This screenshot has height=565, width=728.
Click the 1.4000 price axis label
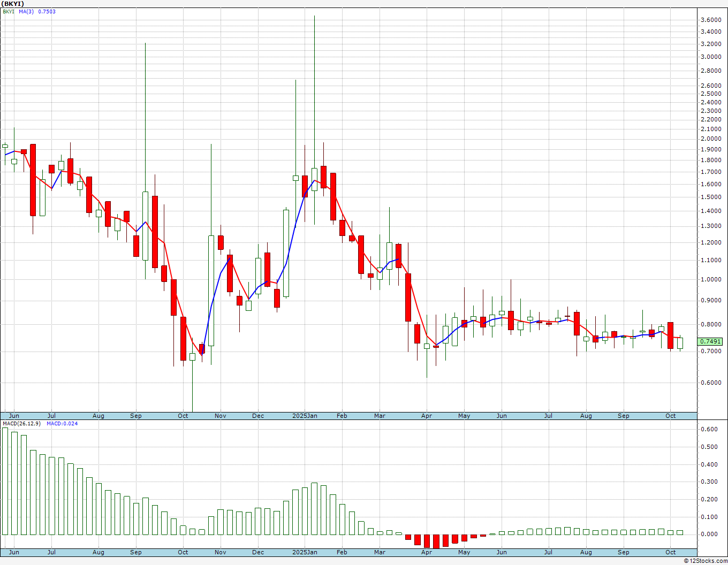pos(710,211)
